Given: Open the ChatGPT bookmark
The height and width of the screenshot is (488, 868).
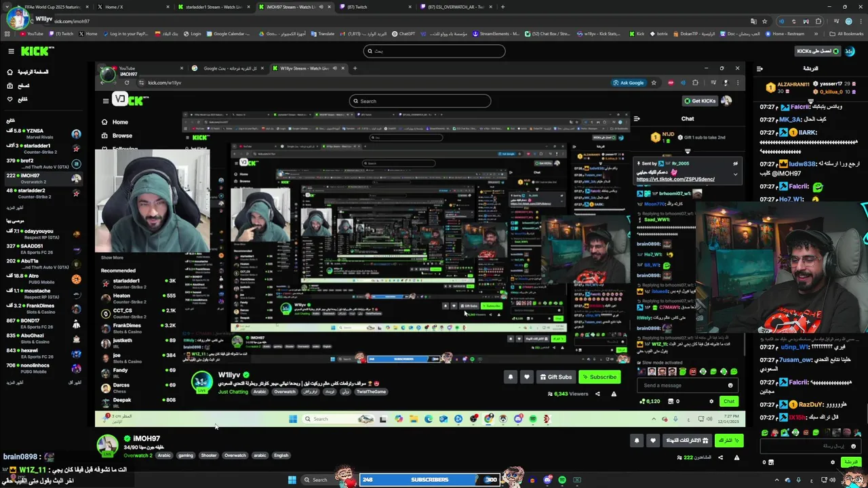Looking at the screenshot, I should tap(403, 33).
